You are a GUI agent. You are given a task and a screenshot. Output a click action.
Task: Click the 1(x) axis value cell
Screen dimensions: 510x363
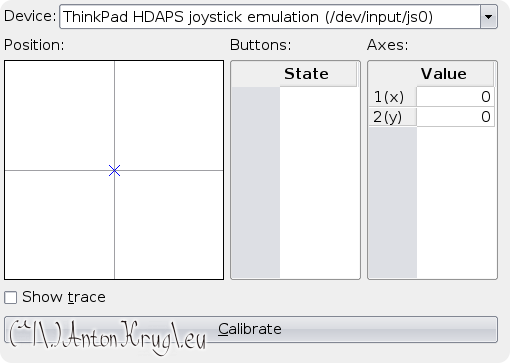(x=455, y=97)
